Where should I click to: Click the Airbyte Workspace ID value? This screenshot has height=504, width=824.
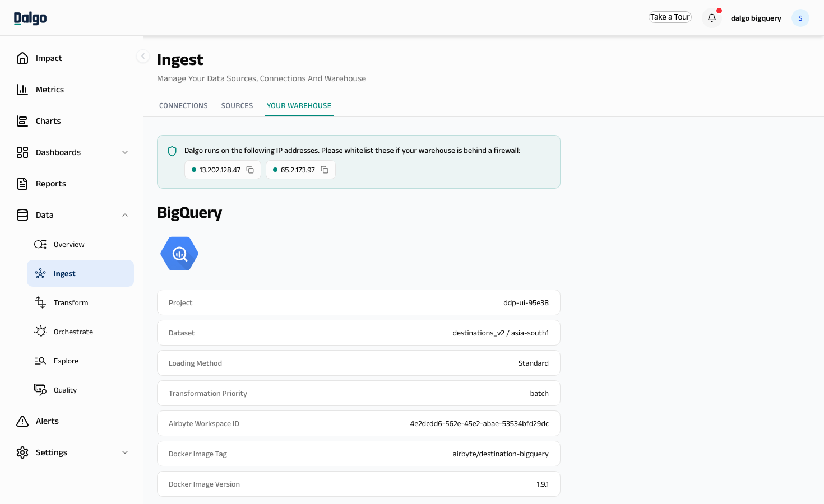tap(479, 424)
